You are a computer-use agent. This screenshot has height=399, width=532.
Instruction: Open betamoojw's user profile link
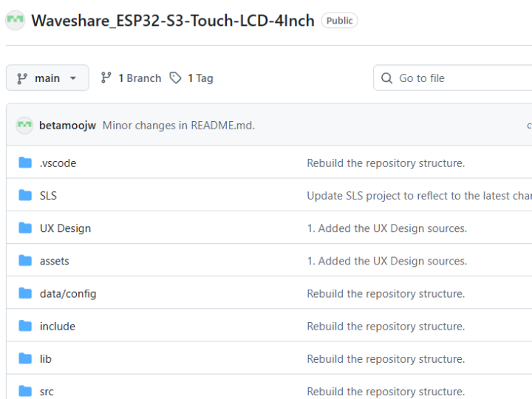pyautogui.click(x=68, y=126)
